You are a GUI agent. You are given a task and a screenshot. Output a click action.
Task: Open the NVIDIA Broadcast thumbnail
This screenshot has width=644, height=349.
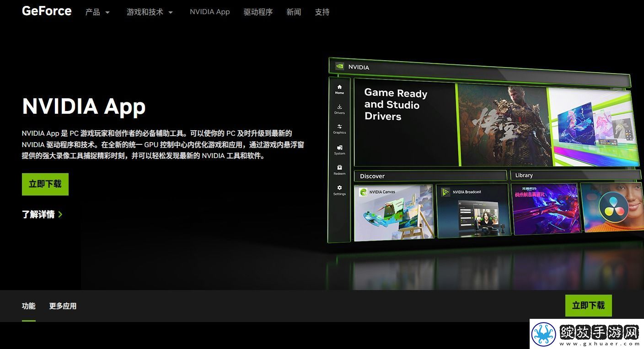click(x=473, y=211)
